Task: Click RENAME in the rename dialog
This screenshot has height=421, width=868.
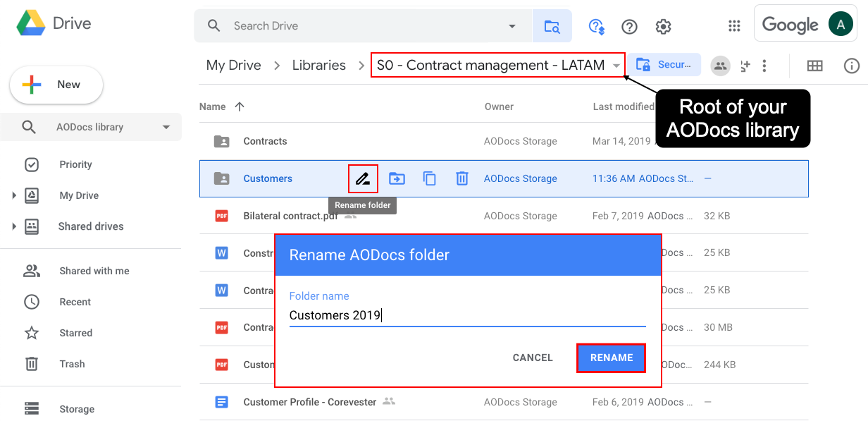Action: pyautogui.click(x=612, y=358)
